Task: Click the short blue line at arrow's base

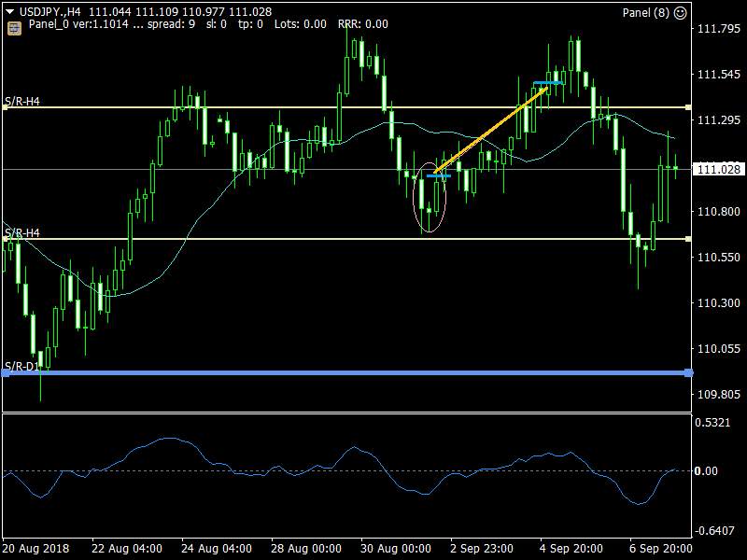Action: click(438, 175)
